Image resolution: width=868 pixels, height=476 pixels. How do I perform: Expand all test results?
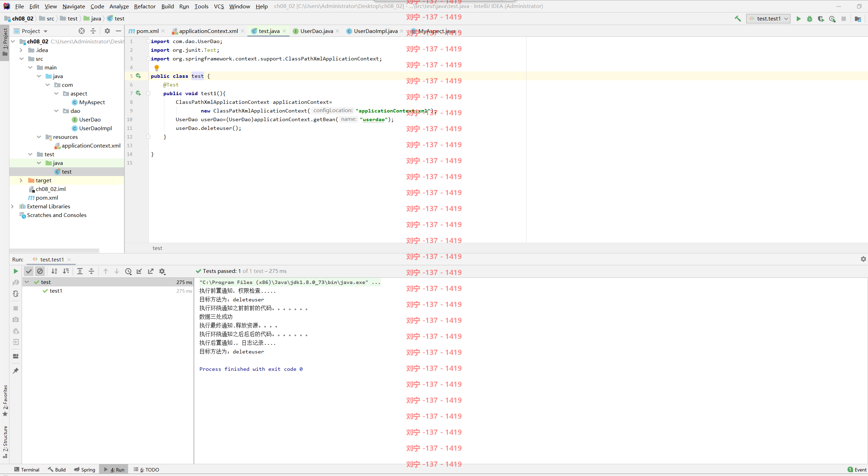point(80,271)
